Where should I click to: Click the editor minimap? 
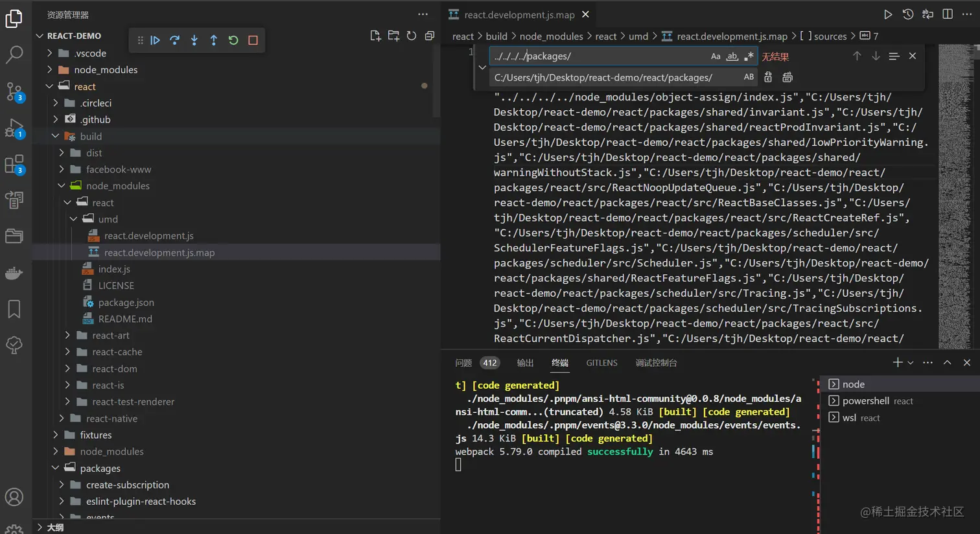pyautogui.click(x=956, y=196)
